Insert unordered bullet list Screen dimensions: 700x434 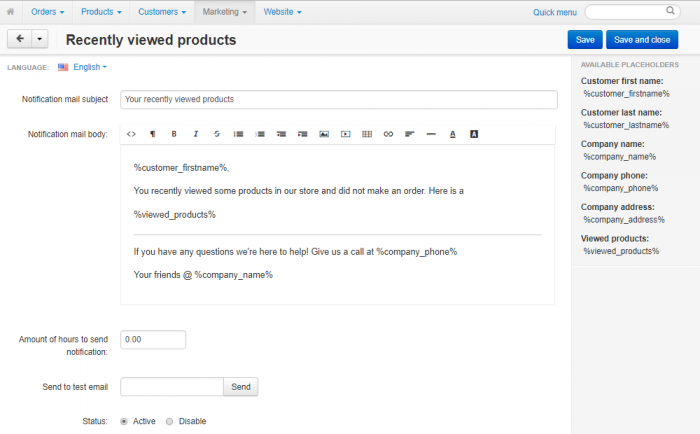click(x=238, y=134)
